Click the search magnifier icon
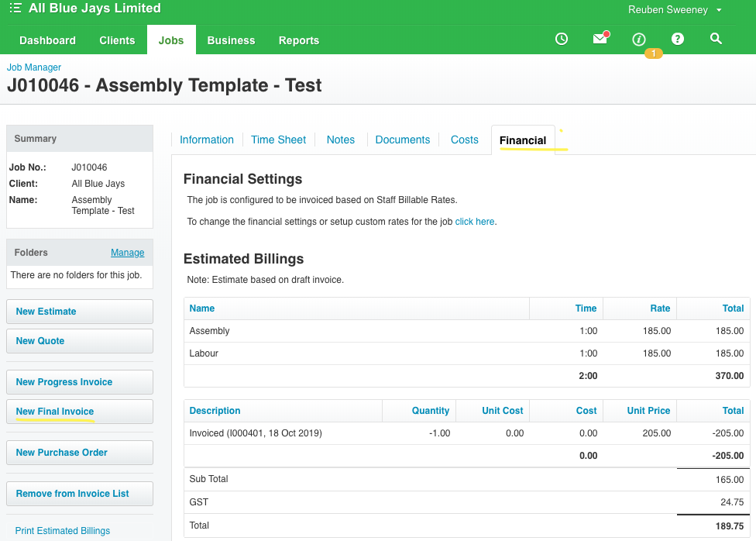This screenshot has width=756, height=541. click(716, 39)
